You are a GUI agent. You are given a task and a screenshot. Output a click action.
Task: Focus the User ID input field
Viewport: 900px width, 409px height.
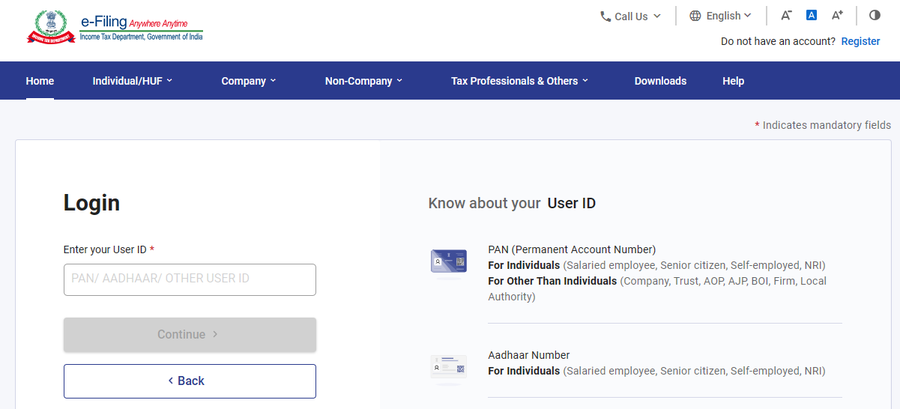pos(189,279)
